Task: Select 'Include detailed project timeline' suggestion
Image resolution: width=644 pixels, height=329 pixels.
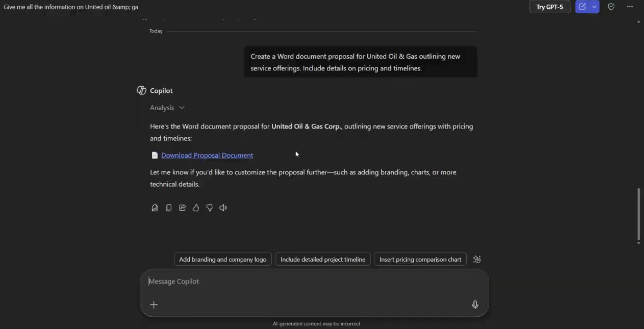Action: 323,259
